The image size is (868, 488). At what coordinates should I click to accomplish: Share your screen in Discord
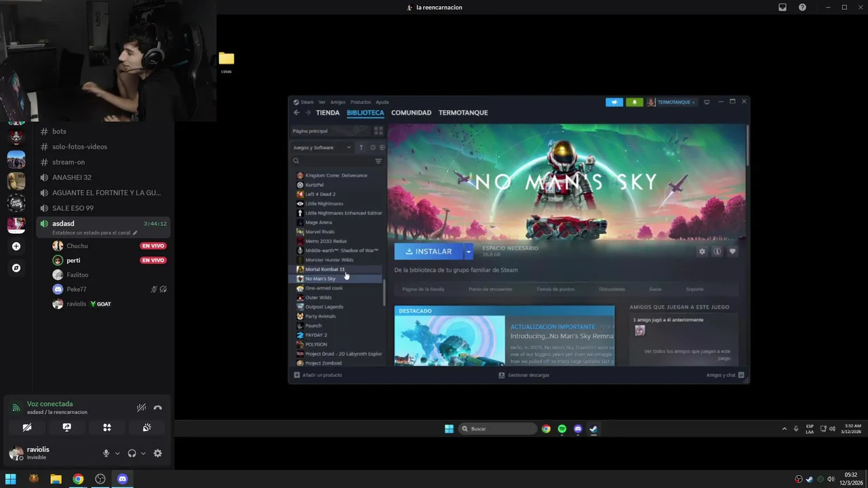67,428
